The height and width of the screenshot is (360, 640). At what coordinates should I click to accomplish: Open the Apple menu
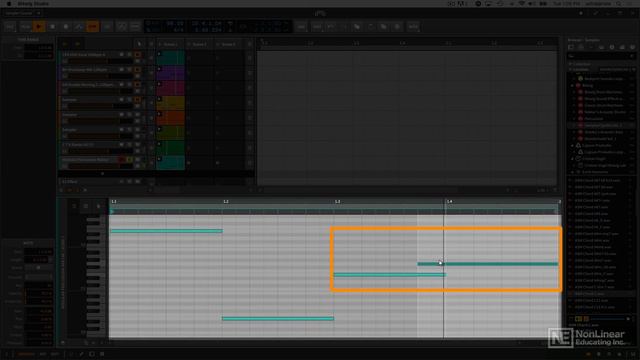click(x=9, y=4)
